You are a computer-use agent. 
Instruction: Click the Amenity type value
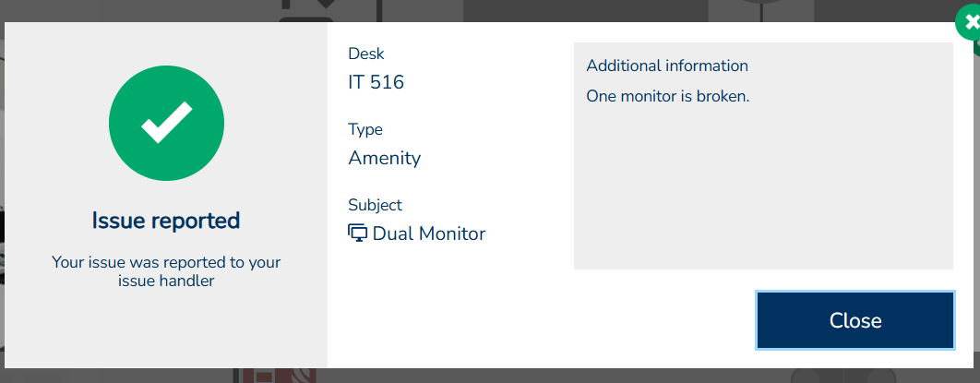(x=384, y=158)
